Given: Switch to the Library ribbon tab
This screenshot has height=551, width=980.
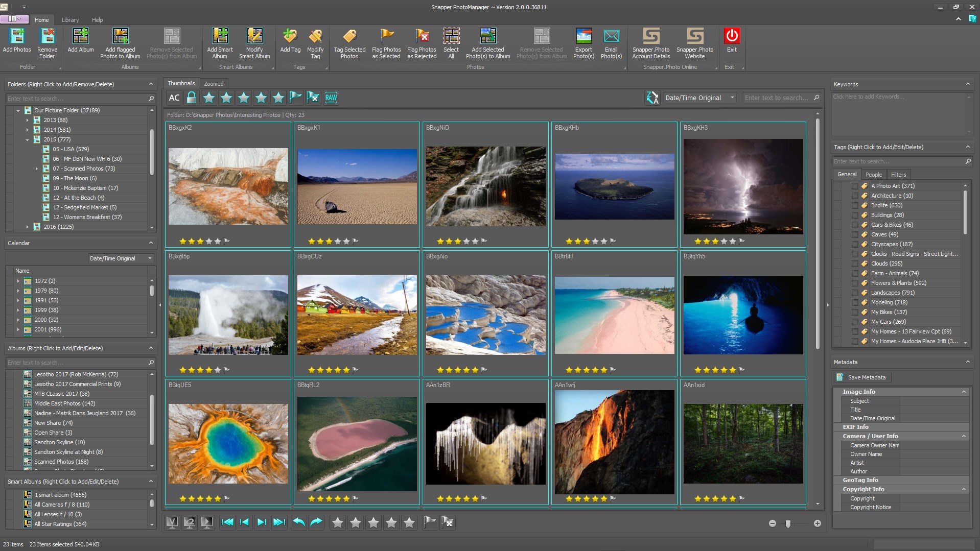Looking at the screenshot, I should pyautogui.click(x=70, y=20).
